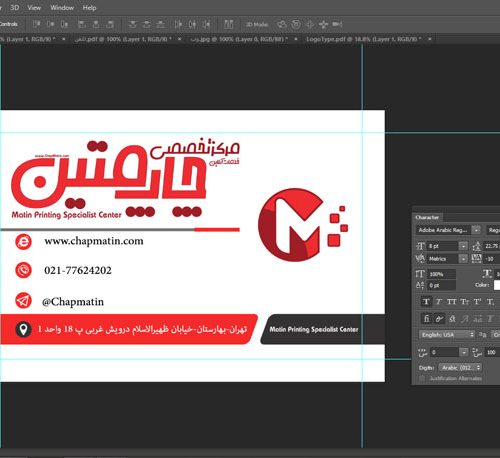Select the 3D Zoom camera icon
Screen dimensions: 500x458
337,24
